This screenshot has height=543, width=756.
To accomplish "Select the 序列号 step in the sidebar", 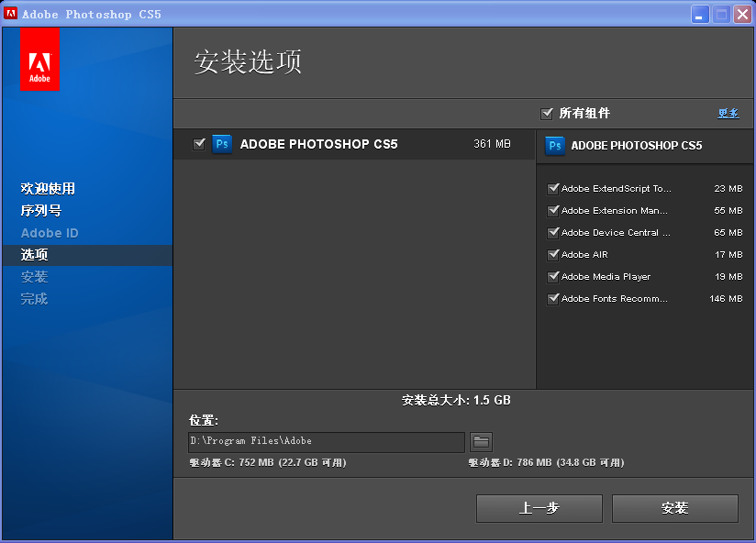I will pyautogui.click(x=41, y=211).
